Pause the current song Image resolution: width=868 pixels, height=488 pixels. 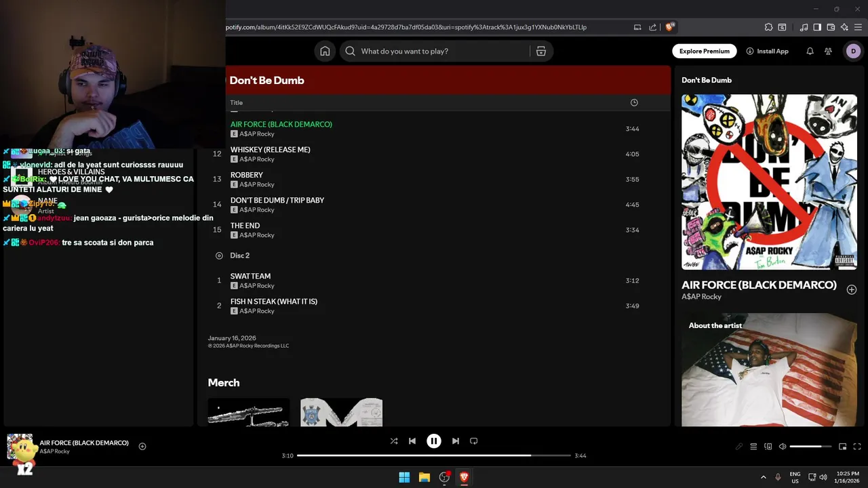[x=434, y=441]
